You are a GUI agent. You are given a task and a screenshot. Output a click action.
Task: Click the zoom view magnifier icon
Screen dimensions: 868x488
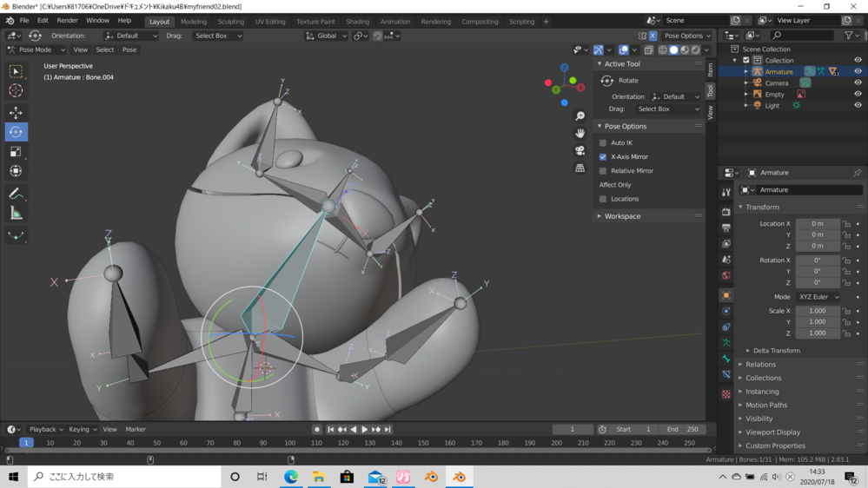tap(580, 116)
